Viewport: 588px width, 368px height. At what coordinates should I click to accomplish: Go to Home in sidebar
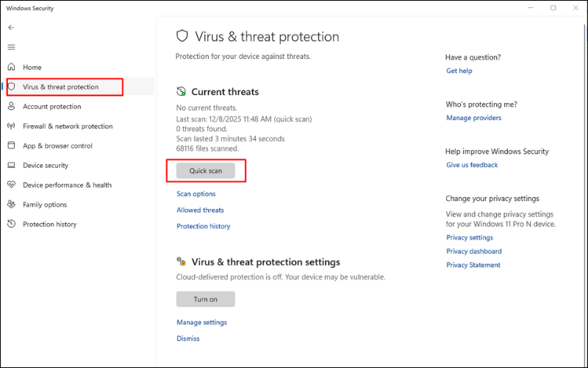32,67
